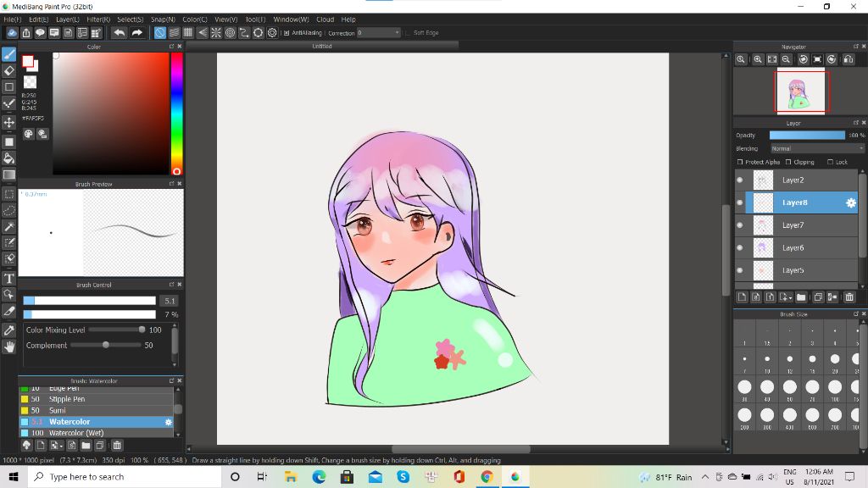
Task: Open Watercolor brush settings gear
Action: 169,422
